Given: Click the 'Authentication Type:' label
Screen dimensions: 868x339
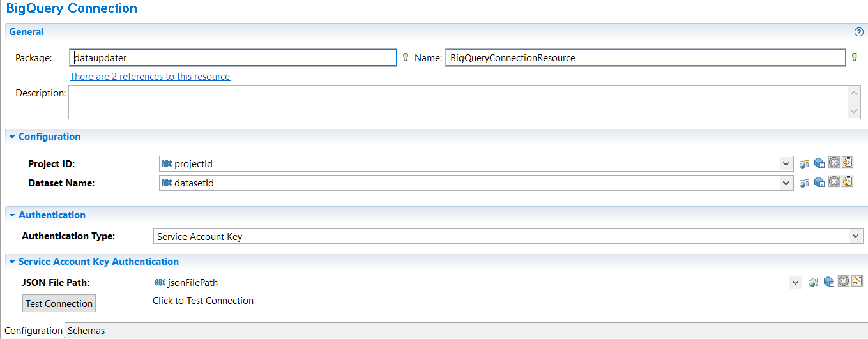Looking at the screenshot, I should coord(68,236).
